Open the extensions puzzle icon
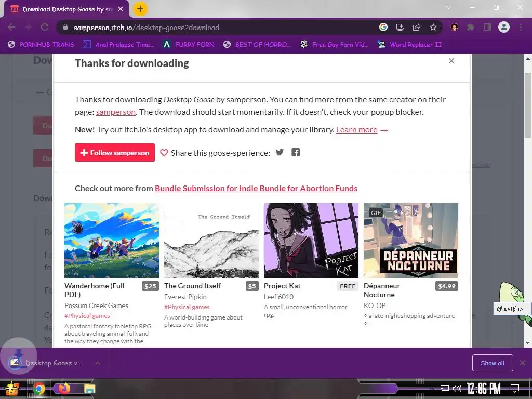The width and height of the screenshot is (532, 399). (x=471, y=27)
